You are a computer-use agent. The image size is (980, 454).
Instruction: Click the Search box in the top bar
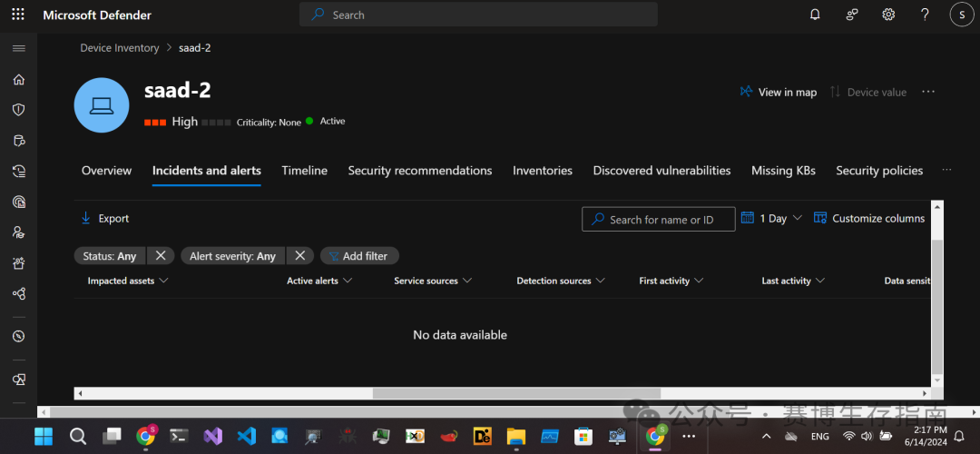pos(478,15)
